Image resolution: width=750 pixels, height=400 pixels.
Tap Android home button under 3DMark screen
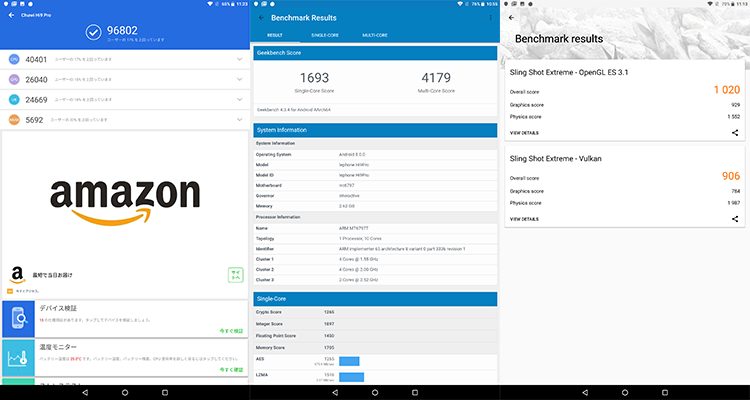click(625, 392)
